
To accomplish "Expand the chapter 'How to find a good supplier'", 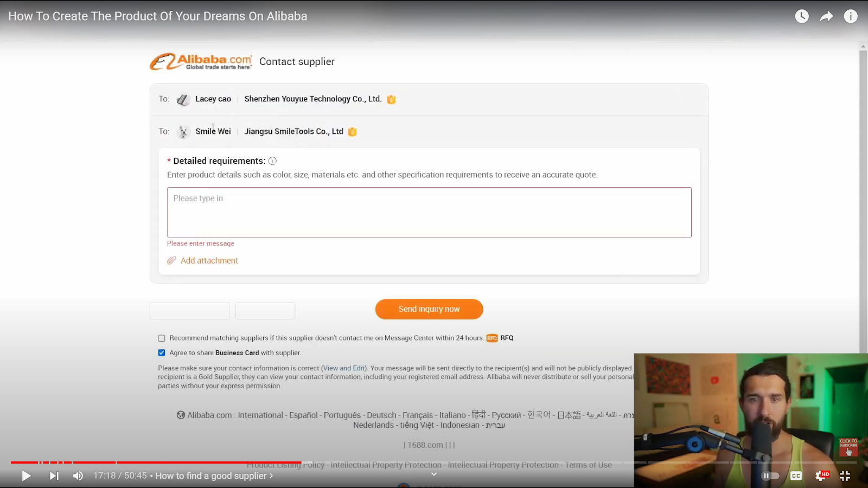I will point(214,476).
